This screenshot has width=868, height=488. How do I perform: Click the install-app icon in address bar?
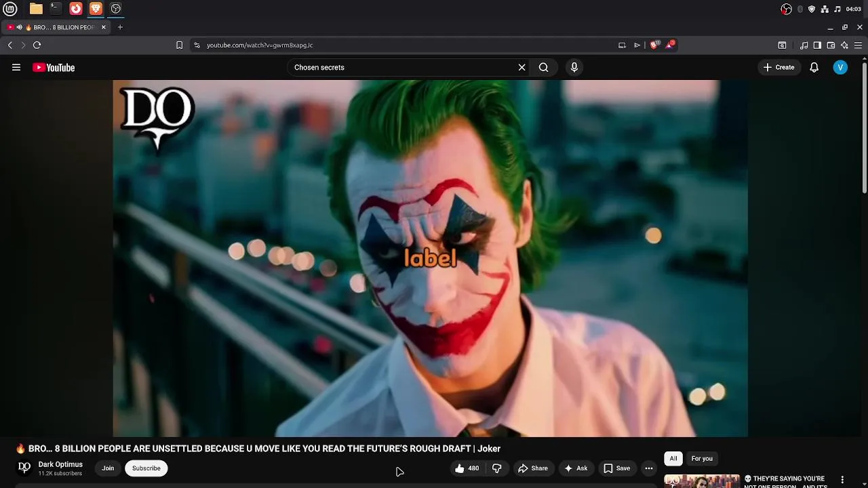coord(622,45)
